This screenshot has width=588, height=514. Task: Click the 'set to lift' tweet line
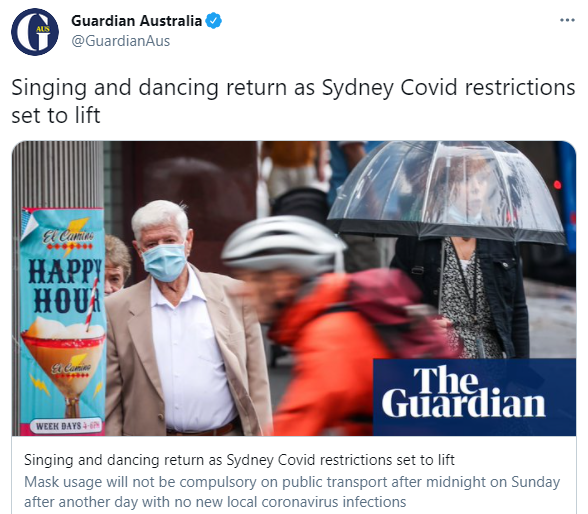[56, 115]
